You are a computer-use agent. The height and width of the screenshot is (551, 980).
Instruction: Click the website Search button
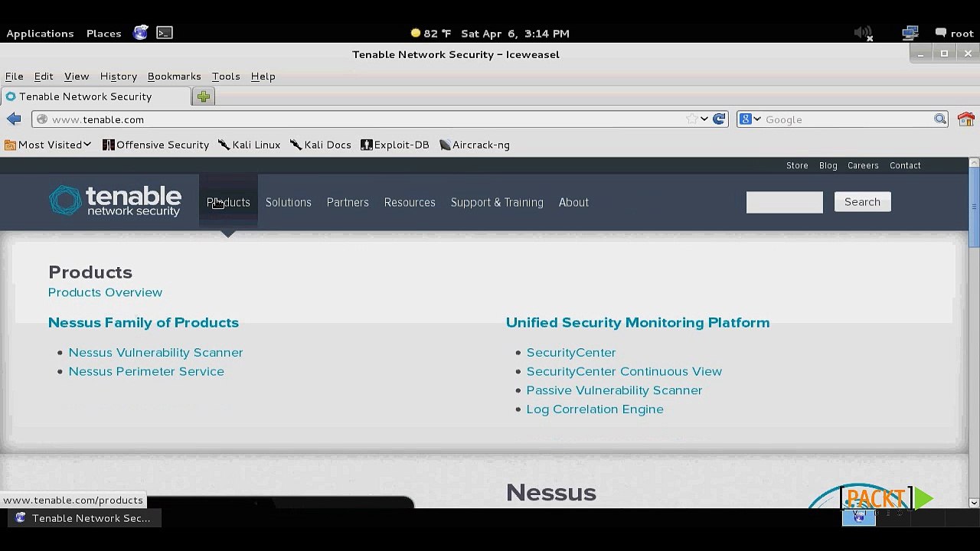click(862, 202)
